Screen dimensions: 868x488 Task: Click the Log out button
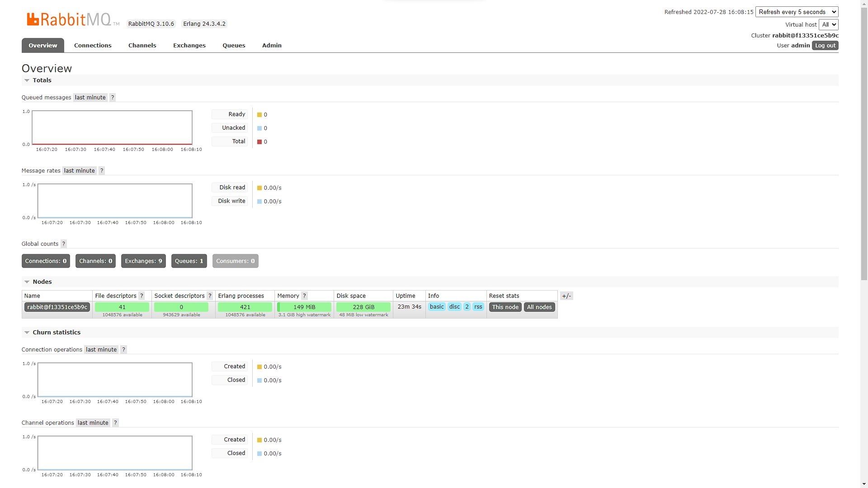[825, 46]
